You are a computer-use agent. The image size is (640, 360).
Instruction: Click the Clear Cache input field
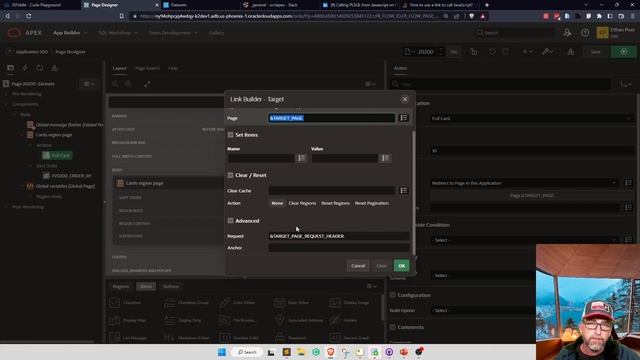[x=332, y=191]
